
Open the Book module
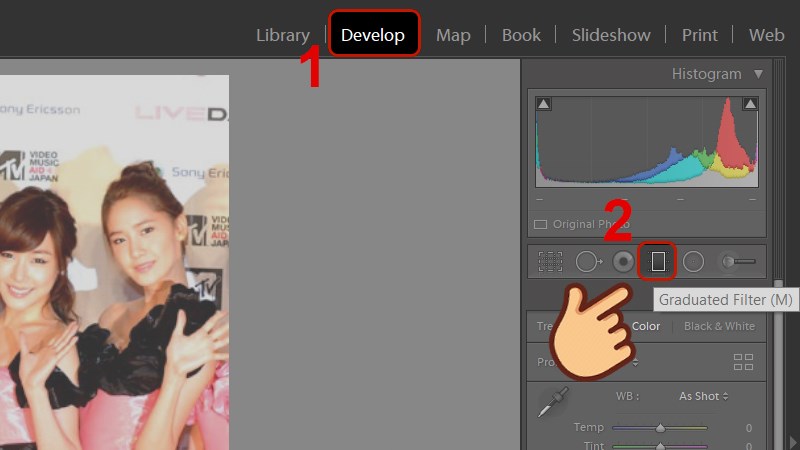tap(521, 35)
